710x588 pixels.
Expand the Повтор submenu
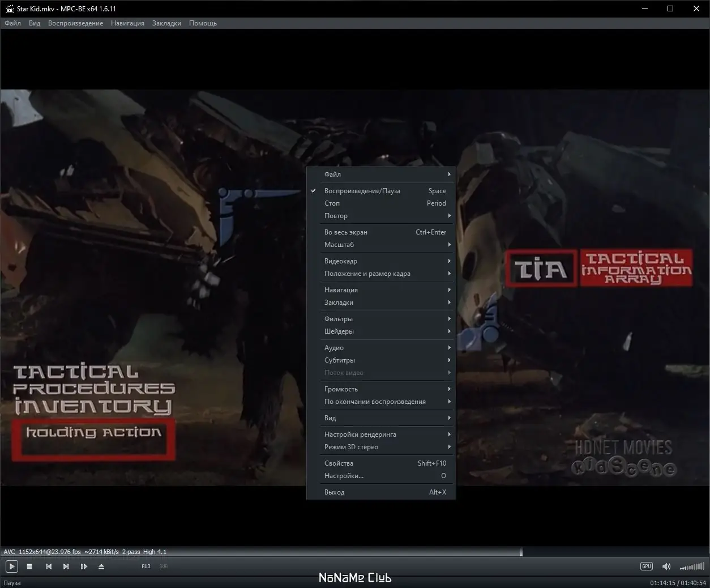click(x=381, y=216)
